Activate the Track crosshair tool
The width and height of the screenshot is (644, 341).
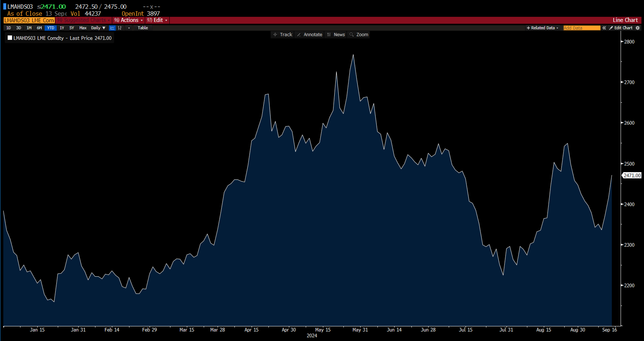tap(283, 35)
